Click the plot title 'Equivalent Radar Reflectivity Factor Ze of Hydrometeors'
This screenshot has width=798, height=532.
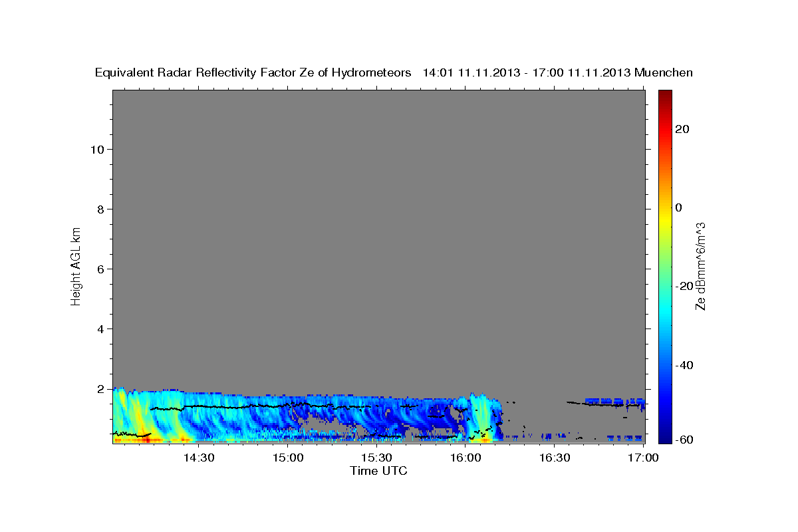coord(253,72)
